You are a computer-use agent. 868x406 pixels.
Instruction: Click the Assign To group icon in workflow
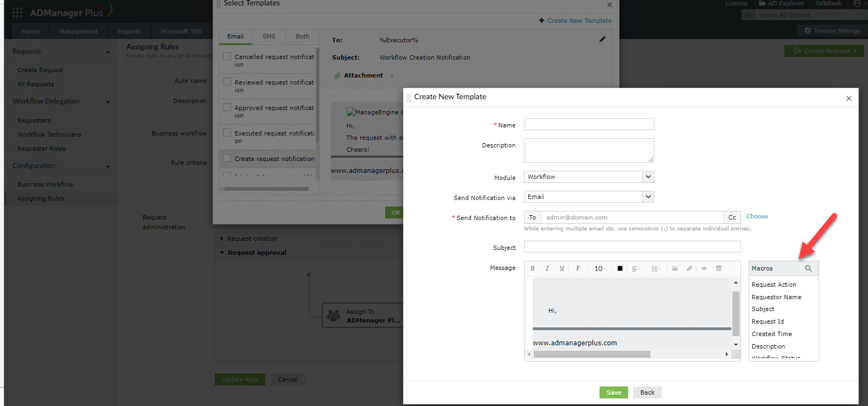coord(334,315)
